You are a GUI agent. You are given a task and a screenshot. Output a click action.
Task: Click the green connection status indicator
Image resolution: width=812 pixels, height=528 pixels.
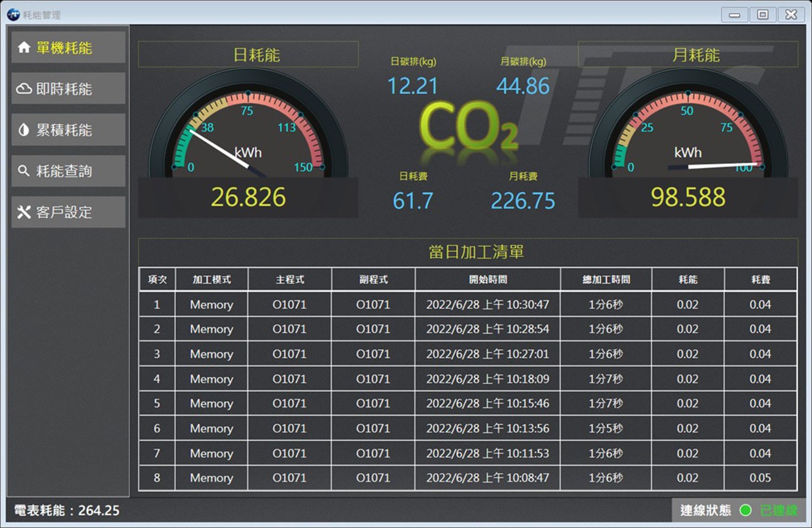pyautogui.click(x=745, y=510)
